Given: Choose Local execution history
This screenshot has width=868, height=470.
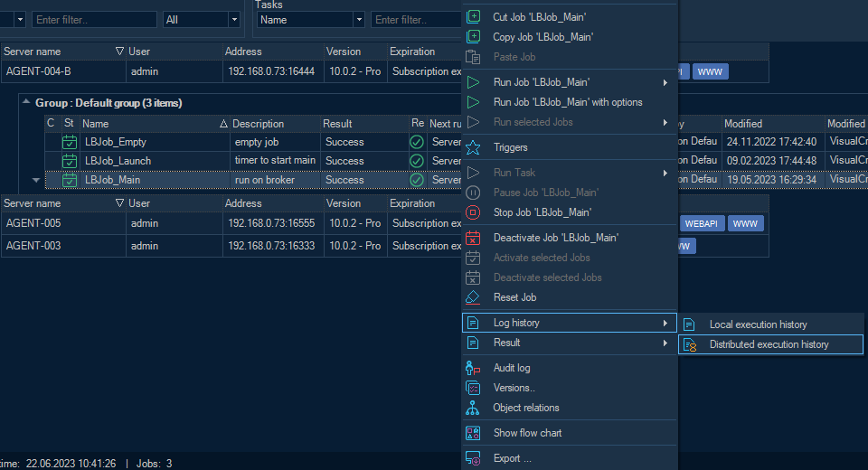Looking at the screenshot, I should tap(758, 324).
